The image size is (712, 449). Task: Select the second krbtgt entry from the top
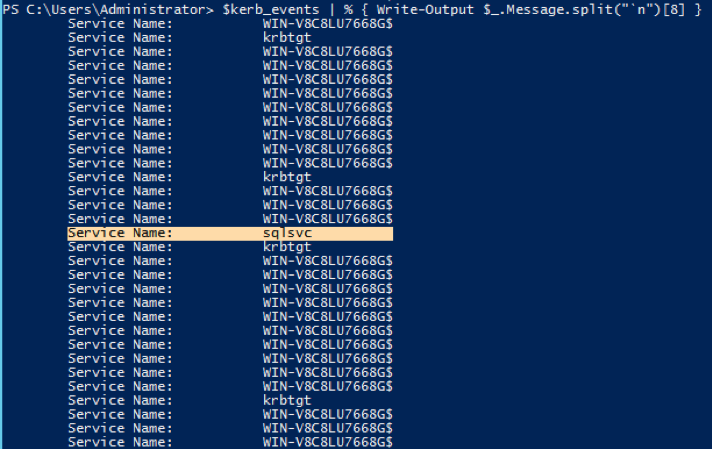(x=287, y=178)
